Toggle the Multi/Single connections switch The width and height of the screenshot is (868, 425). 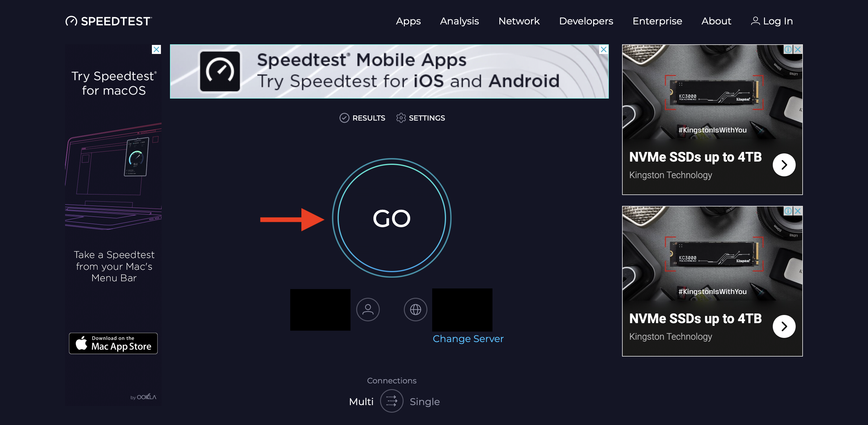tap(392, 401)
